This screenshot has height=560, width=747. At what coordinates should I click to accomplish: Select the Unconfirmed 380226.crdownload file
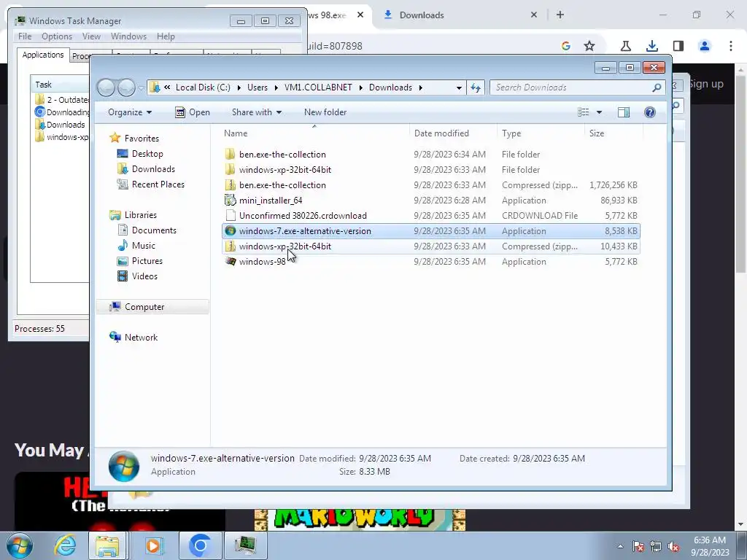click(x=431, y=216)
